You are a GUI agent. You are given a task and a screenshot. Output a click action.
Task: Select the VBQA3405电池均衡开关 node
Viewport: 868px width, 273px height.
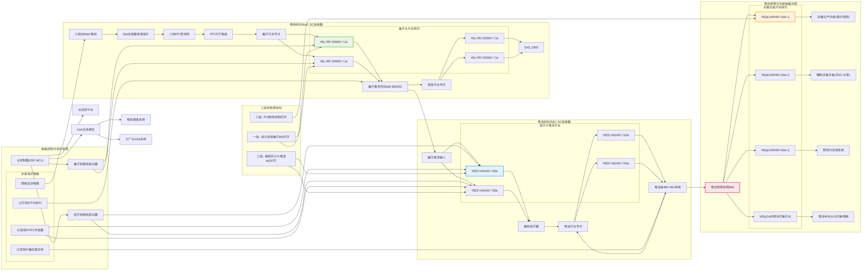pyautogui.click(x=775, y=216)
